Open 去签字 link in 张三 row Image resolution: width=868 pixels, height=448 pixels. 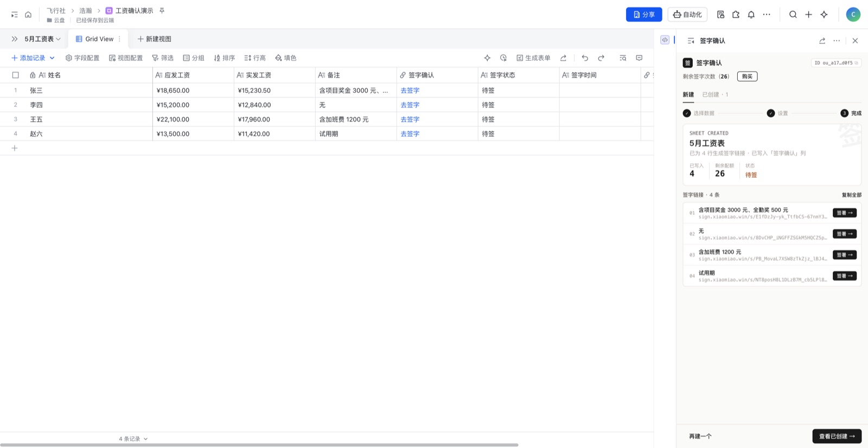[410, 91]
